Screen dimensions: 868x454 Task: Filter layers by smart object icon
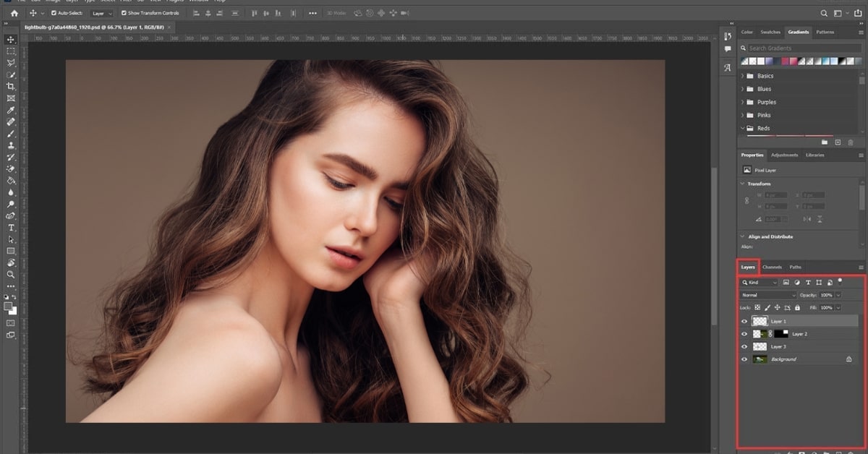[830, 283]
